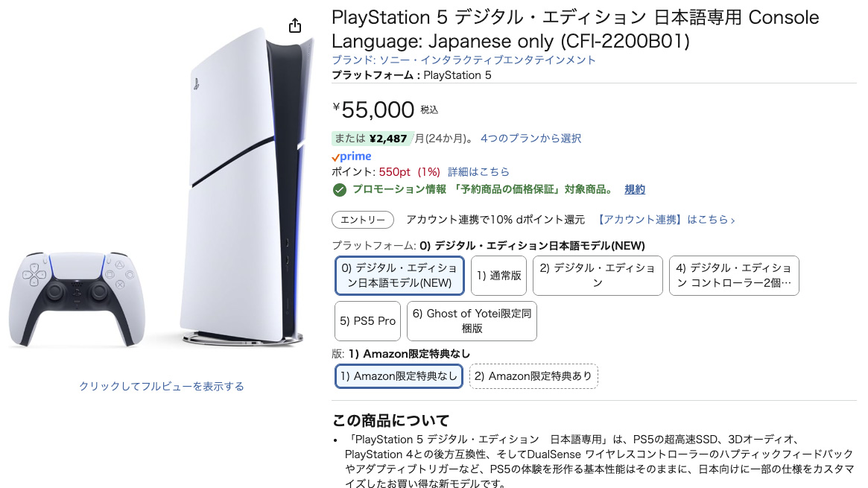868x488 pixels.
Task: Open the 規約 terms link
Action: (x=634, y=189)
